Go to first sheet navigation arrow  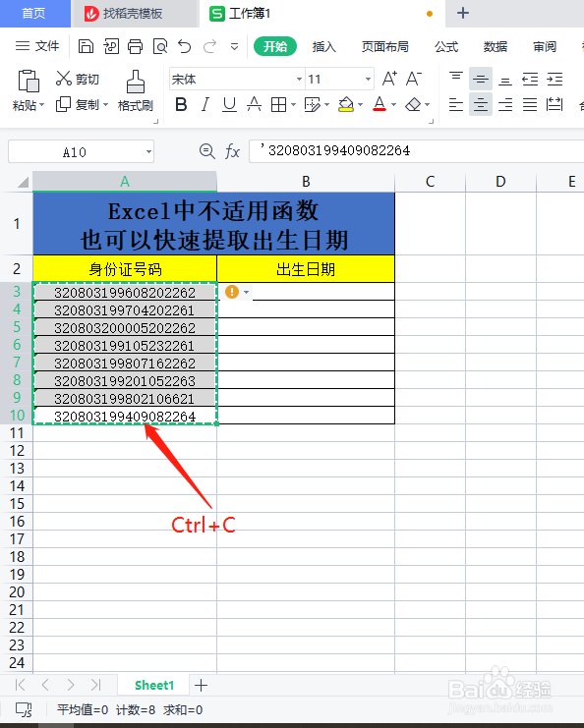[20, 685]
